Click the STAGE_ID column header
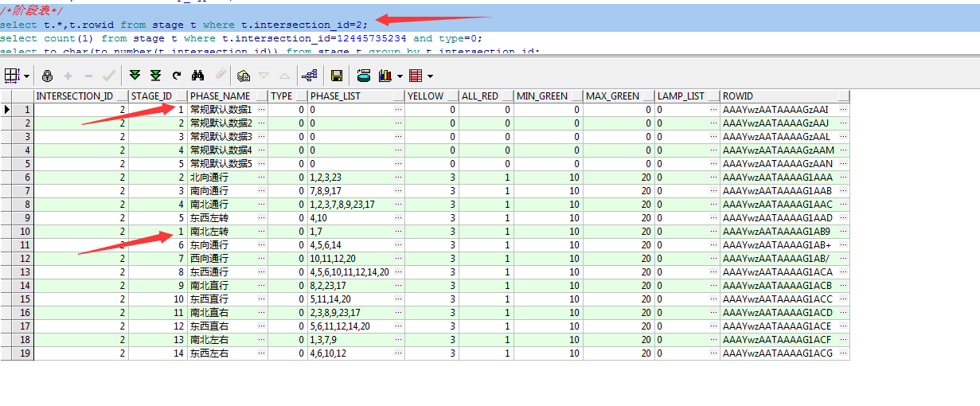The width and height of the screenshot is (980, 406). click(151, 96)
